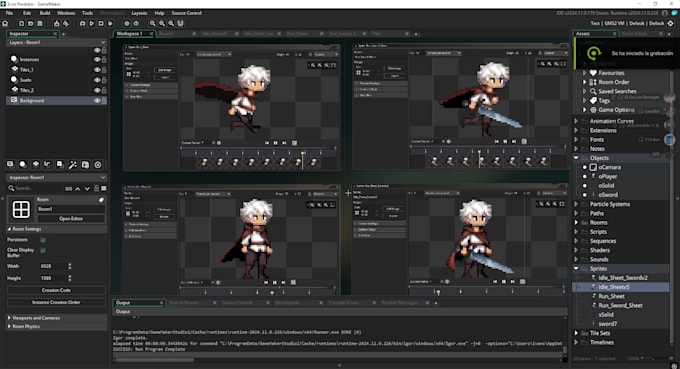Start the game in Debug mode

[82, 23]
